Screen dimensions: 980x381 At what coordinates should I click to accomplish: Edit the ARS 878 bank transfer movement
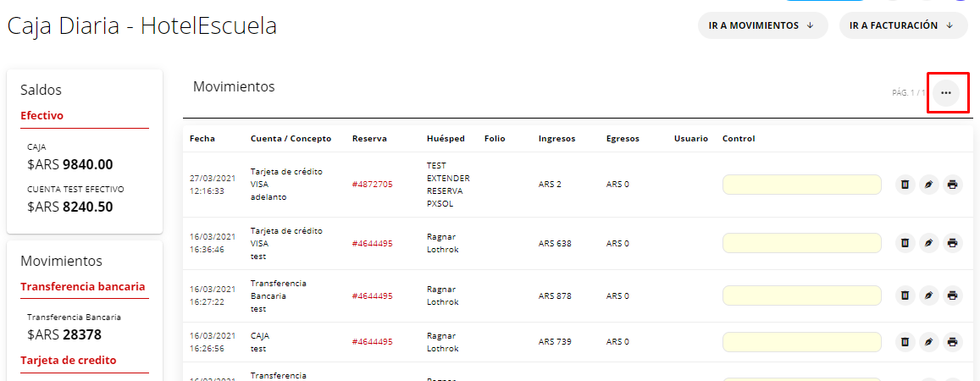click(928, 295)
